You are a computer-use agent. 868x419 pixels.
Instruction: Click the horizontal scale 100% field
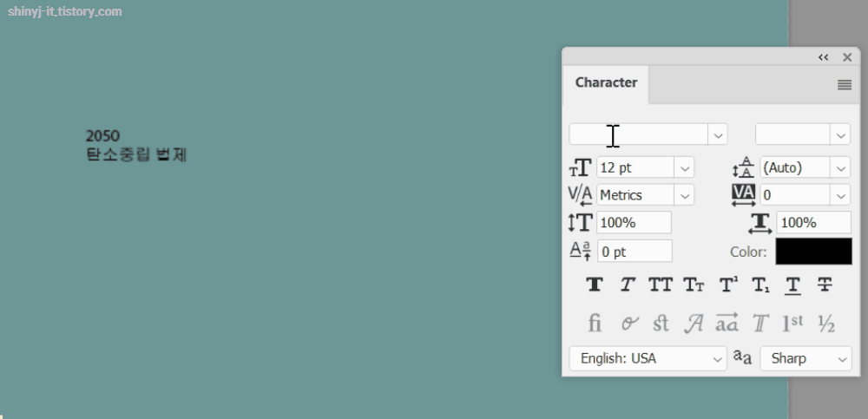click(x=814, y=222)
